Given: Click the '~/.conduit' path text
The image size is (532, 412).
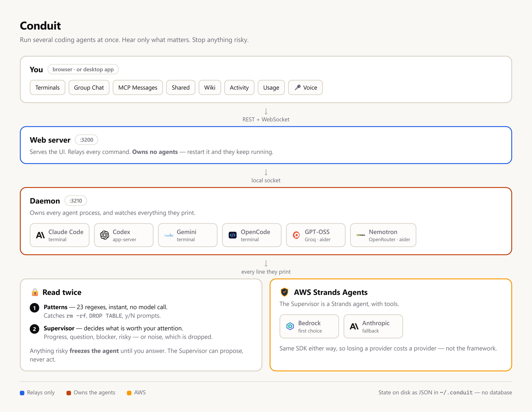Looking at the screenshot, I should tap(456, 392).
